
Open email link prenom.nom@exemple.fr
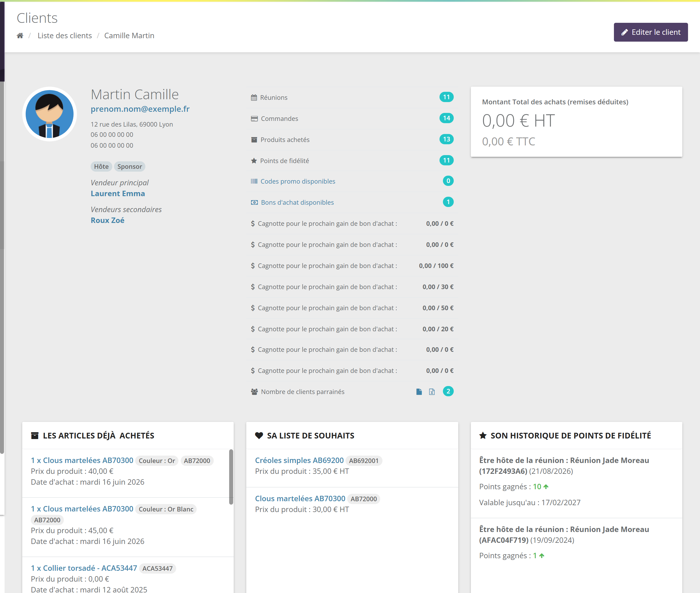coord(140,109)
